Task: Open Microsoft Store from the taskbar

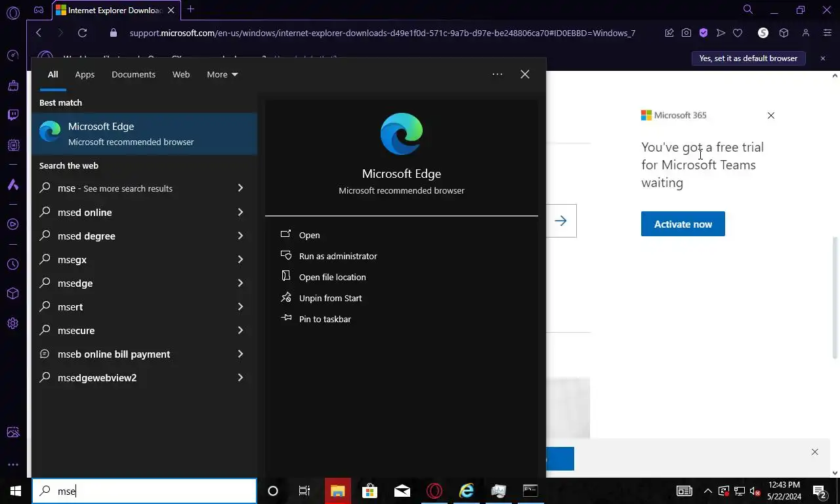Action: (370, 491)
